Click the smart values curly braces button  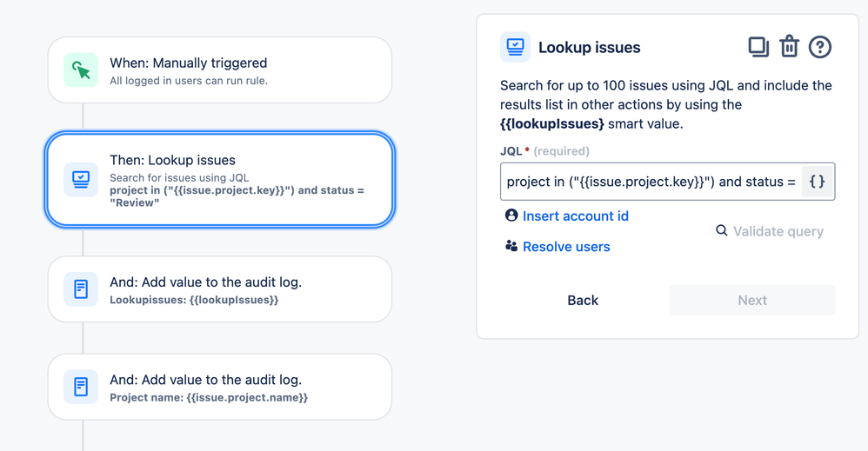point(817,182)
